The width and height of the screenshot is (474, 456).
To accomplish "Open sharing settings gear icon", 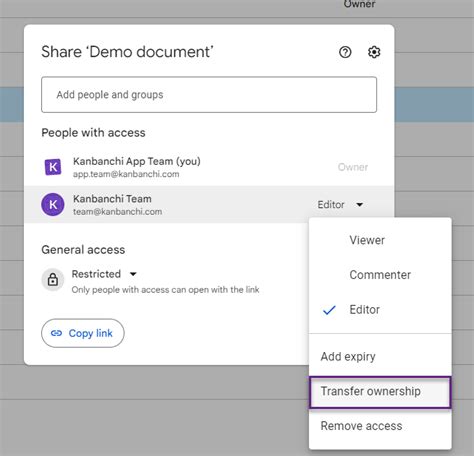I will tap(374, 52).
